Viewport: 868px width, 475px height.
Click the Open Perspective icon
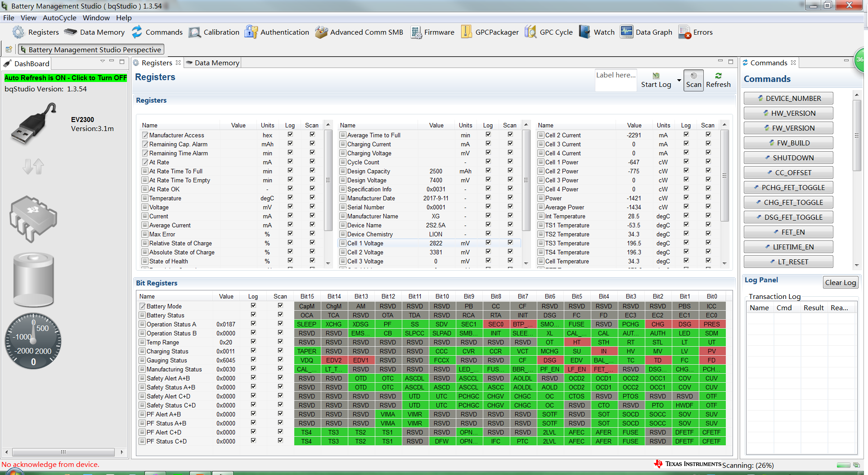click(x=9, y=50)
